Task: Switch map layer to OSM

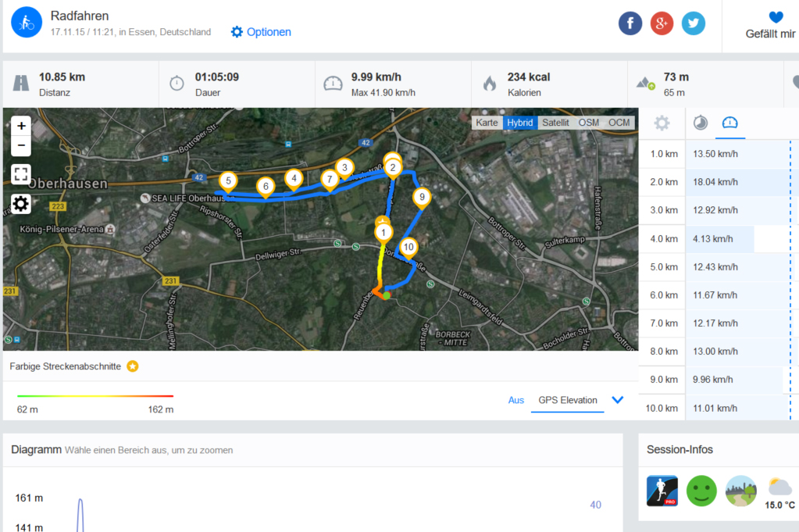Action: (589, 123)
